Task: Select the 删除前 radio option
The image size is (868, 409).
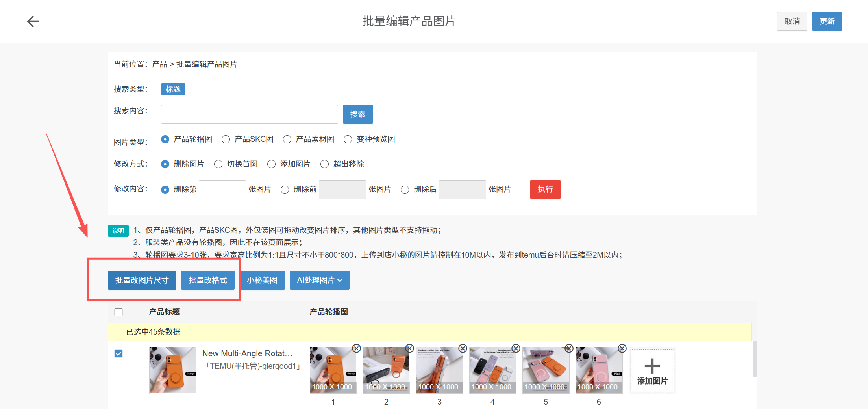Action: pyautogui.click(x=285, y=190)
